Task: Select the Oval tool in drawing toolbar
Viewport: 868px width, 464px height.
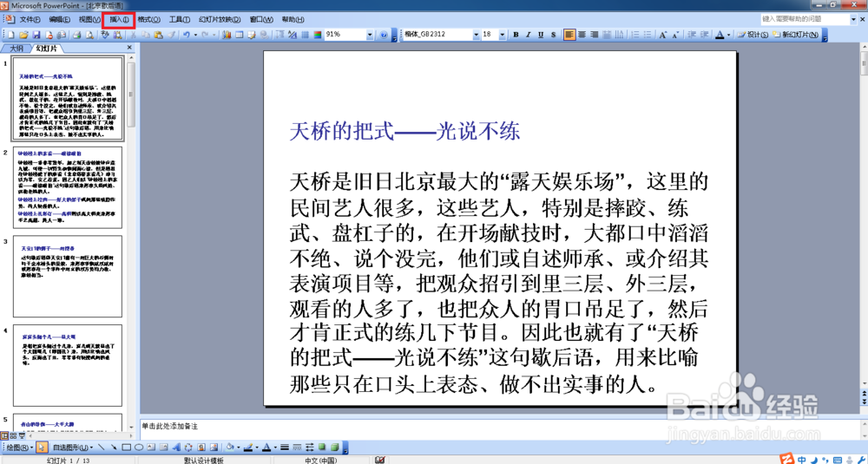Action: click(139, 447)
